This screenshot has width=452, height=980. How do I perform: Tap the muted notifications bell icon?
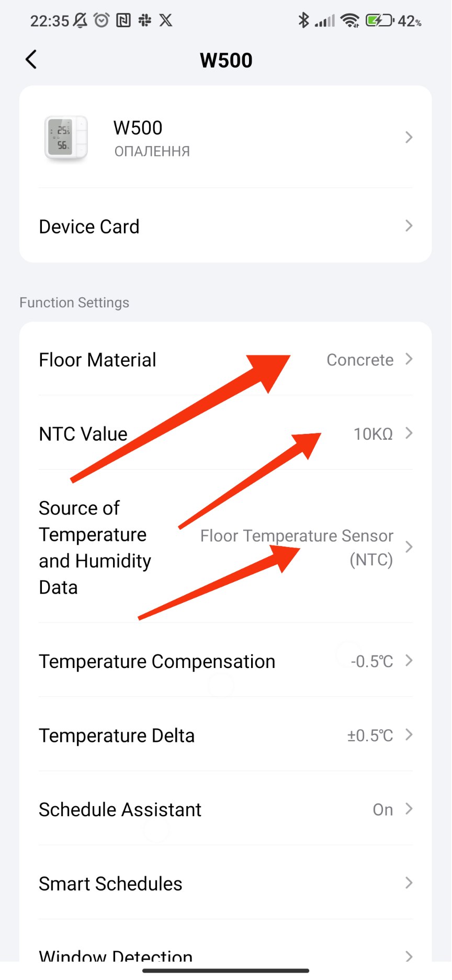tap(80, 20)
